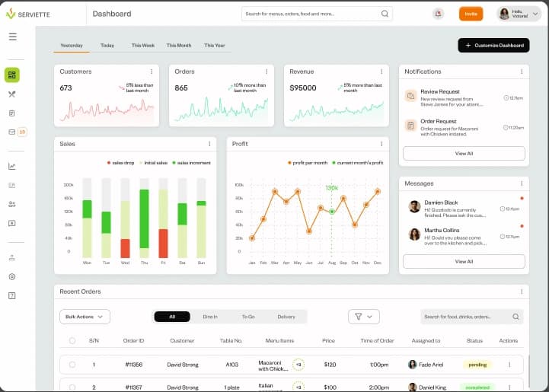
Task: Open the filter dropdown in Recent Orders
Action: tap(363, 317)
